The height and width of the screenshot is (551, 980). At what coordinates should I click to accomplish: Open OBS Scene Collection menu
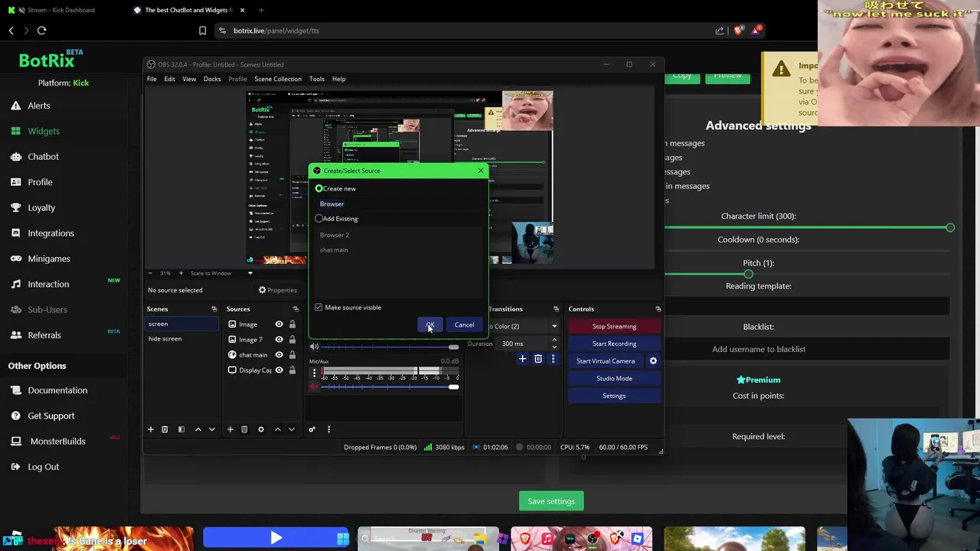[278, 79]
